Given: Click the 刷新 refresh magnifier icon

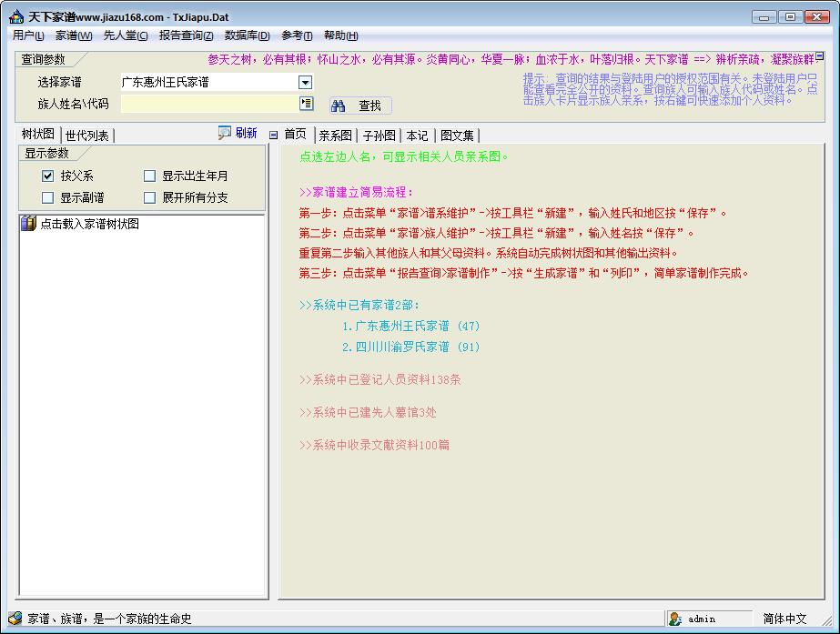Looking at the screenshot, I should click(x=225, y=133).
